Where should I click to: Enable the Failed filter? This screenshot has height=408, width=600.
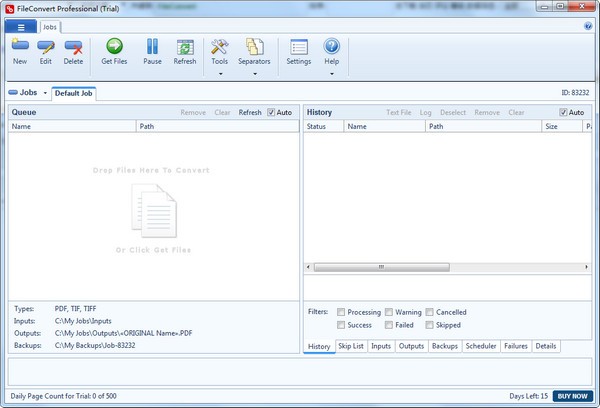(x=389, y=325)
